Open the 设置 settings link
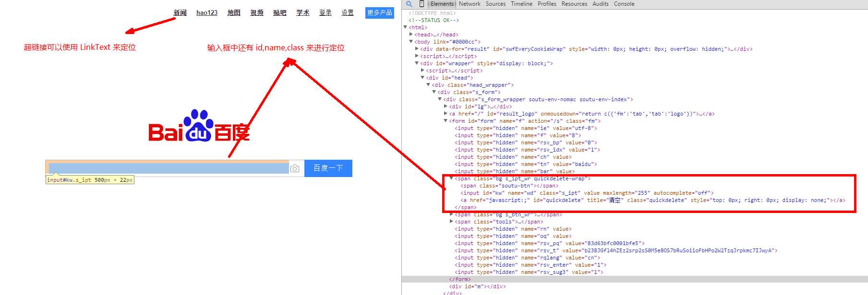 point(348,13)
